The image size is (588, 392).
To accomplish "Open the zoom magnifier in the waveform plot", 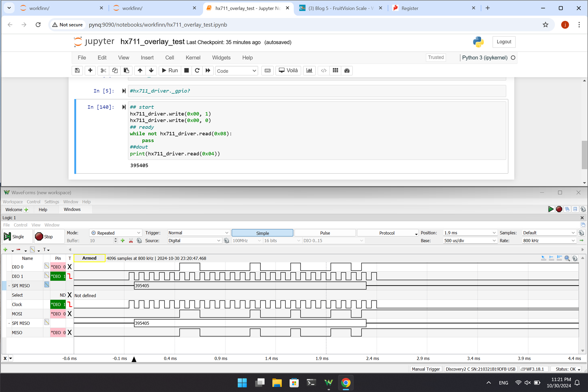I will click(x=567, y=258).
